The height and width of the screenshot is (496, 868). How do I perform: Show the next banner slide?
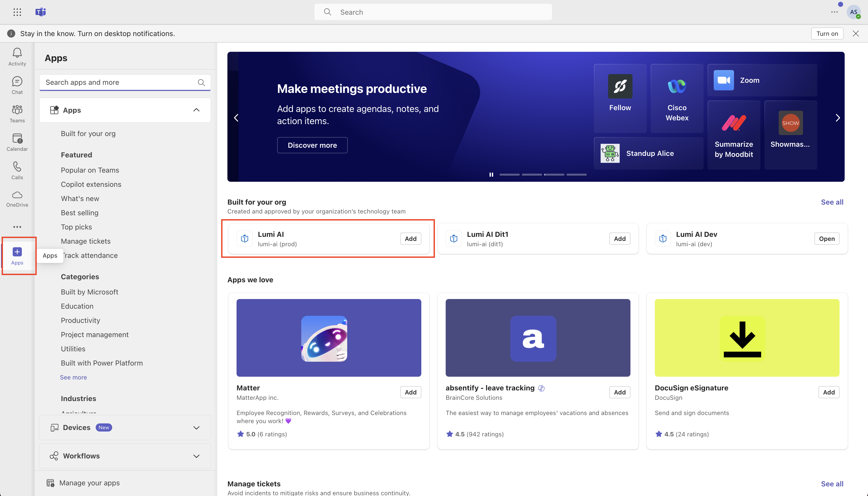pyautogui.click(x=838, y=118)
